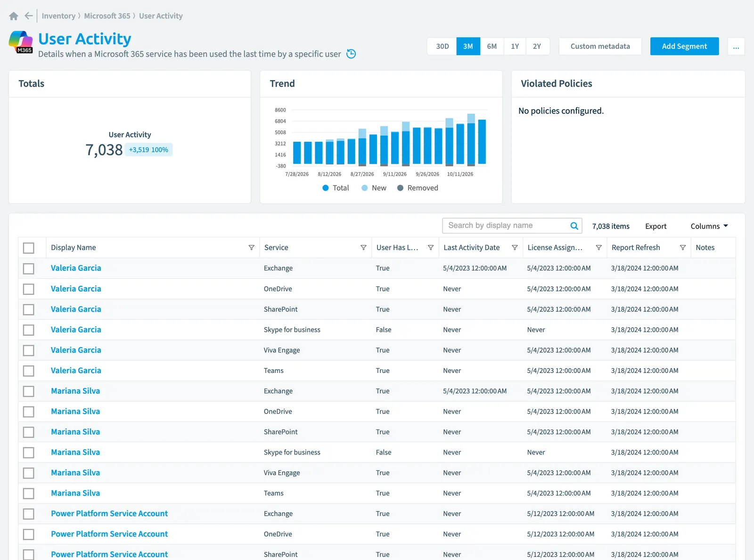
Task: Open Mariana Silva Viva Engage row link
Action: click(75, 472)
